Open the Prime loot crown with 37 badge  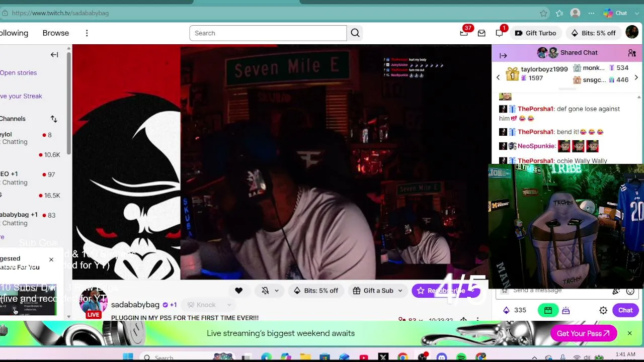[464, 33]
